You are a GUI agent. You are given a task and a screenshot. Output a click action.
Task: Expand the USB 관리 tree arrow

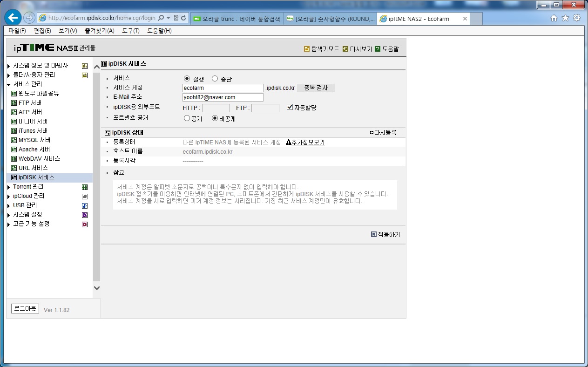(x=9, y=206)
